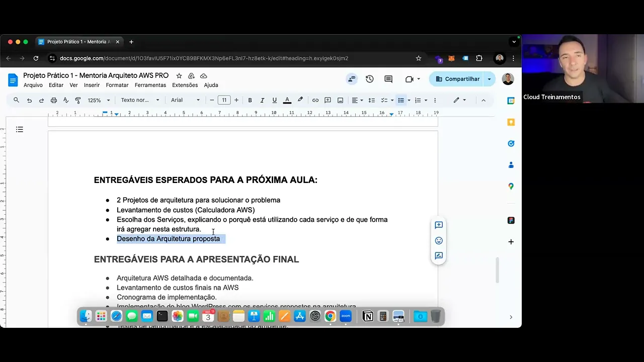This screenshot has width=644, height=362.
Task: Insert a link
Action: tap(315, 100)
